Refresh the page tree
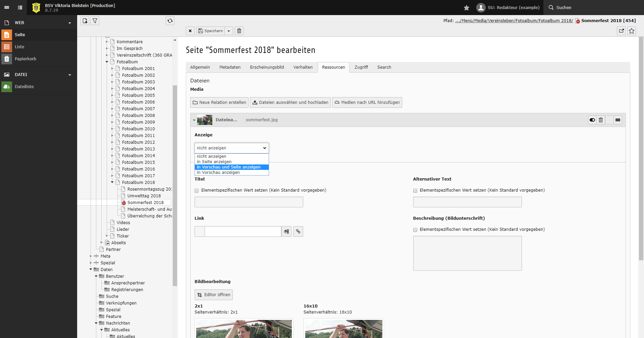 [170, 21]
